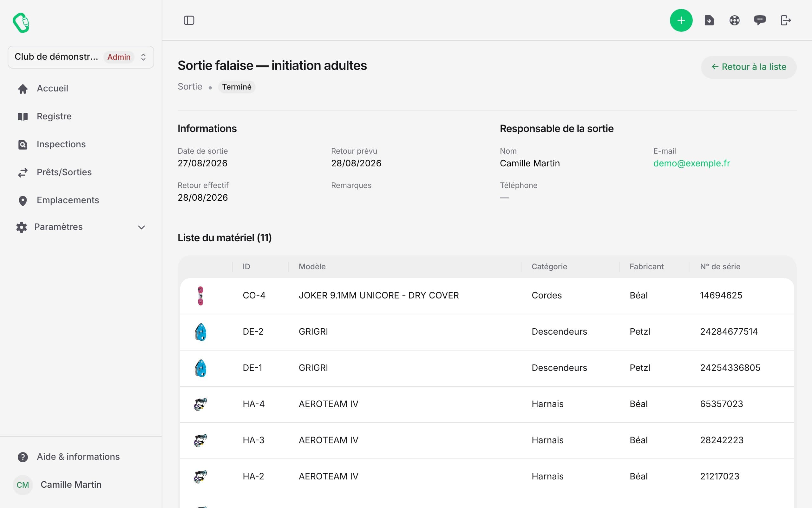Sort by the Fabricant column header

coord(646,267)
